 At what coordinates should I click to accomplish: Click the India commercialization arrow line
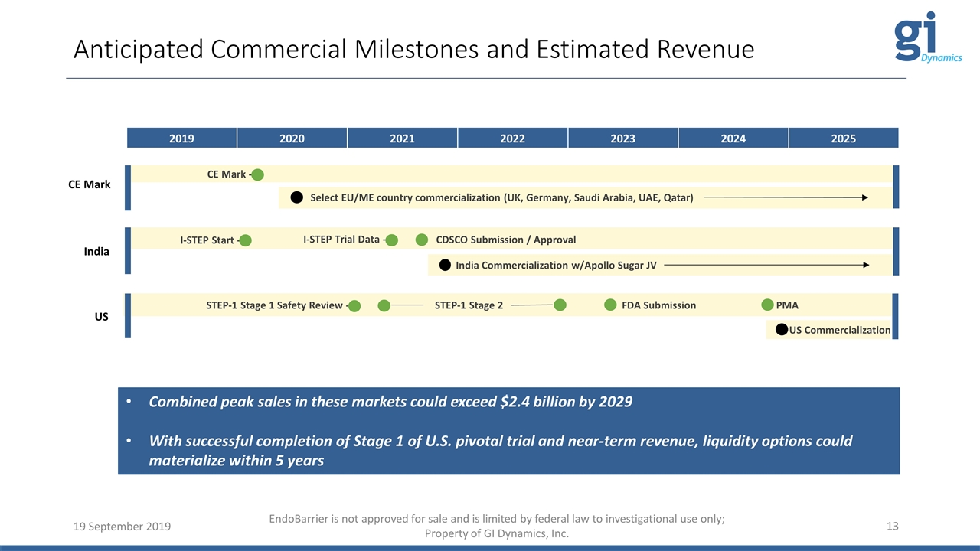(x=767, y=266)
